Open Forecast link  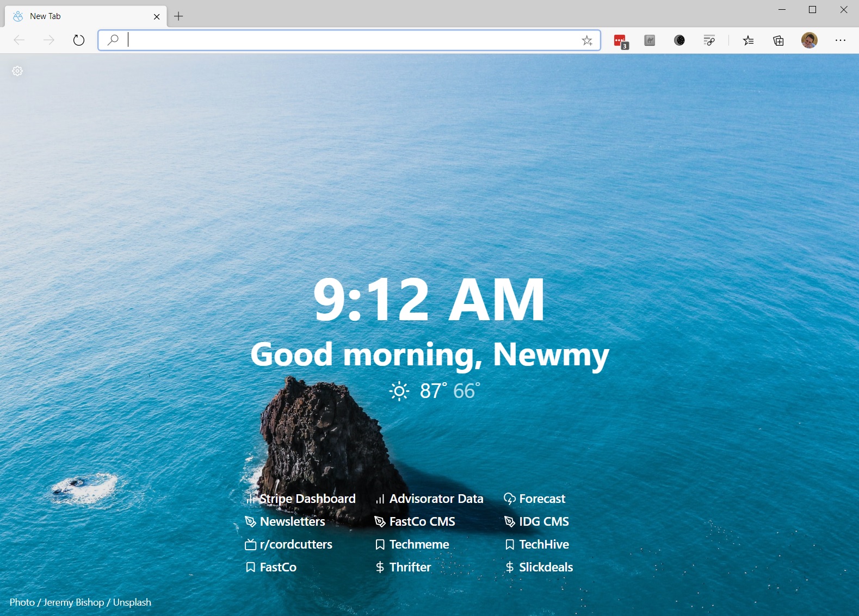point(535,499)
